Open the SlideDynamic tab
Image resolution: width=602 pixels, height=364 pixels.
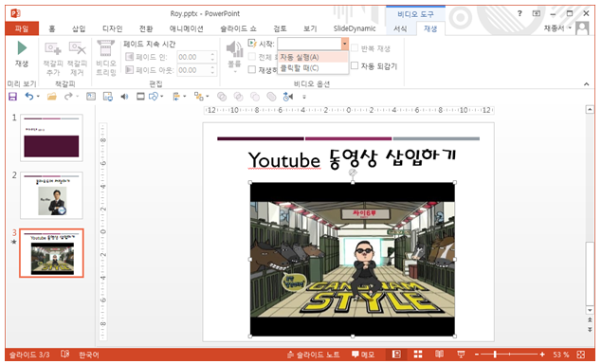coord(355,28)
